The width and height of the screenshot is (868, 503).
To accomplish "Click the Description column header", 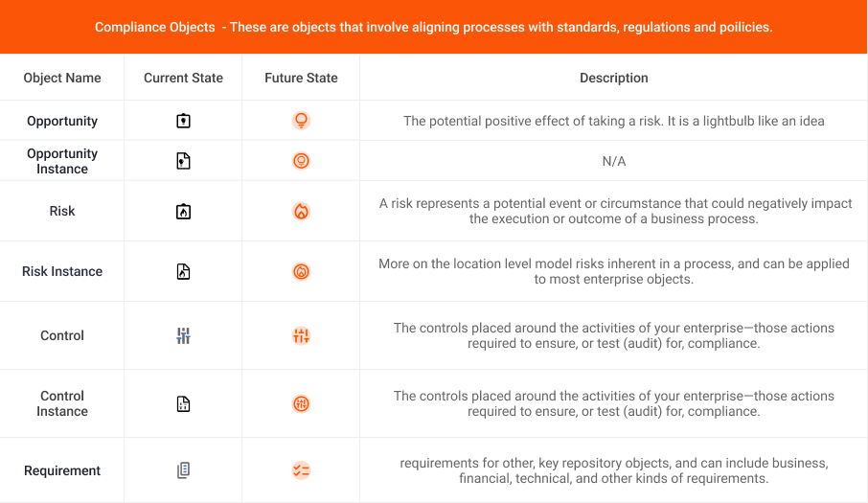I will [x=614, y=78].
